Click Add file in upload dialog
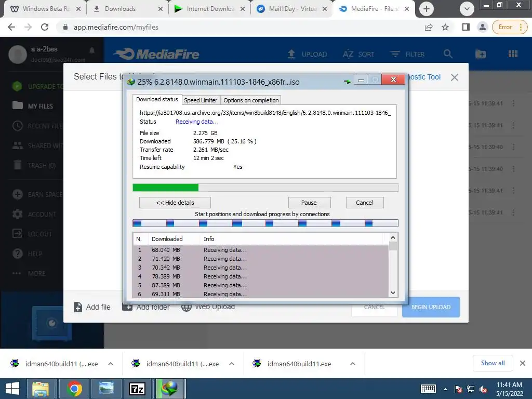This screenshot has width=532, height=399. coord(92,307)
